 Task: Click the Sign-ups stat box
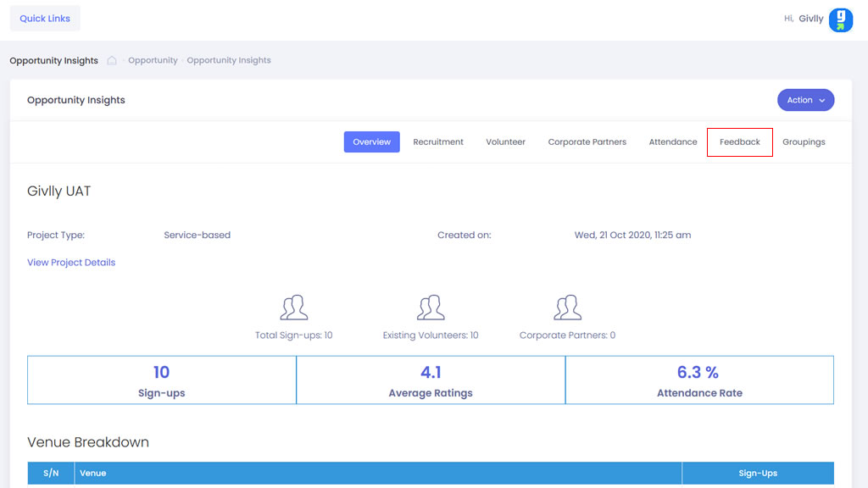click(162, 380)
